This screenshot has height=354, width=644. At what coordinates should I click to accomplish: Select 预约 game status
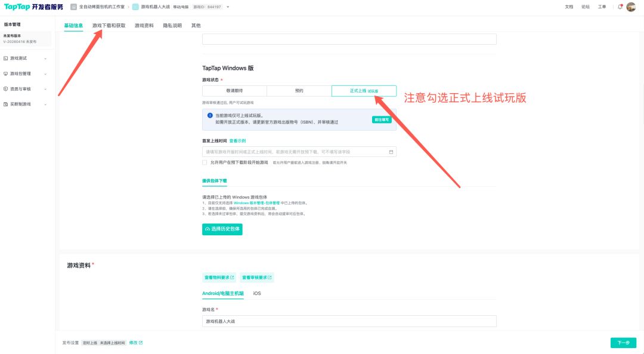[x=299, y=91]
